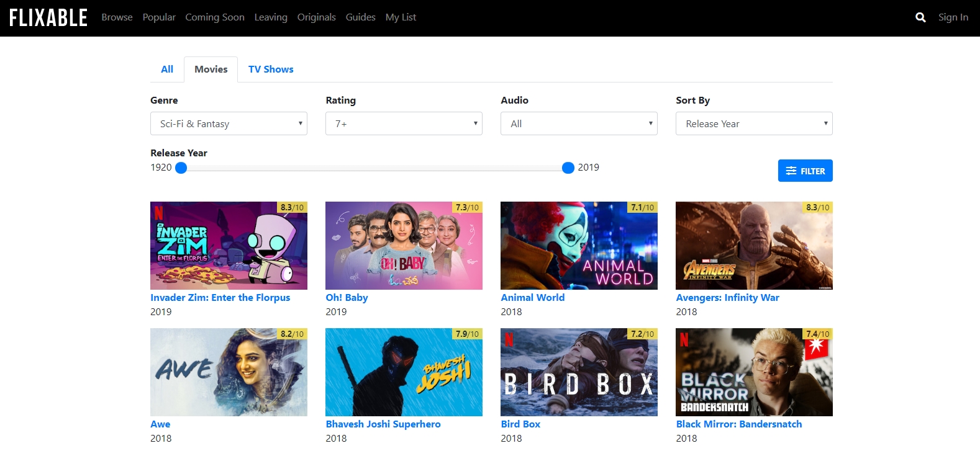
Task: Click the Awe poster thumbnail
Action: (x=229, y=372)
